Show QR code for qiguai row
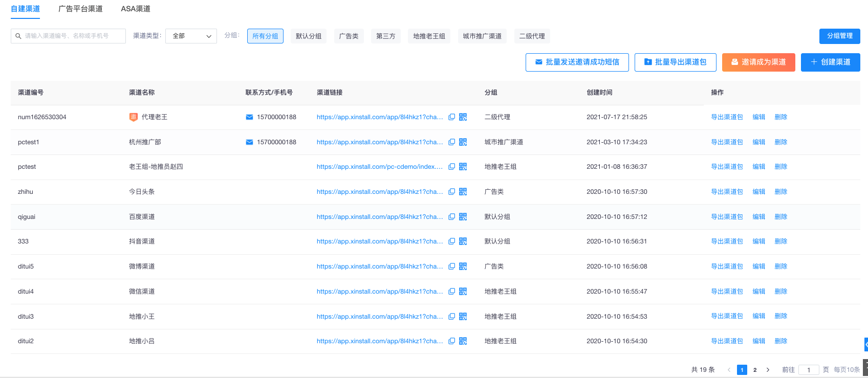Viewport: 868px width, 378px height. 463,217
